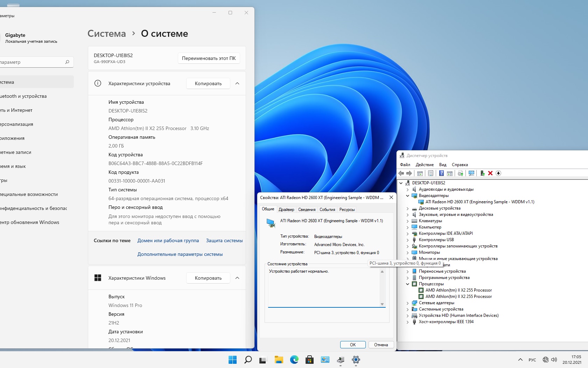Click Task View icon on taskbar
588x368 pixels.
[263, 360]
